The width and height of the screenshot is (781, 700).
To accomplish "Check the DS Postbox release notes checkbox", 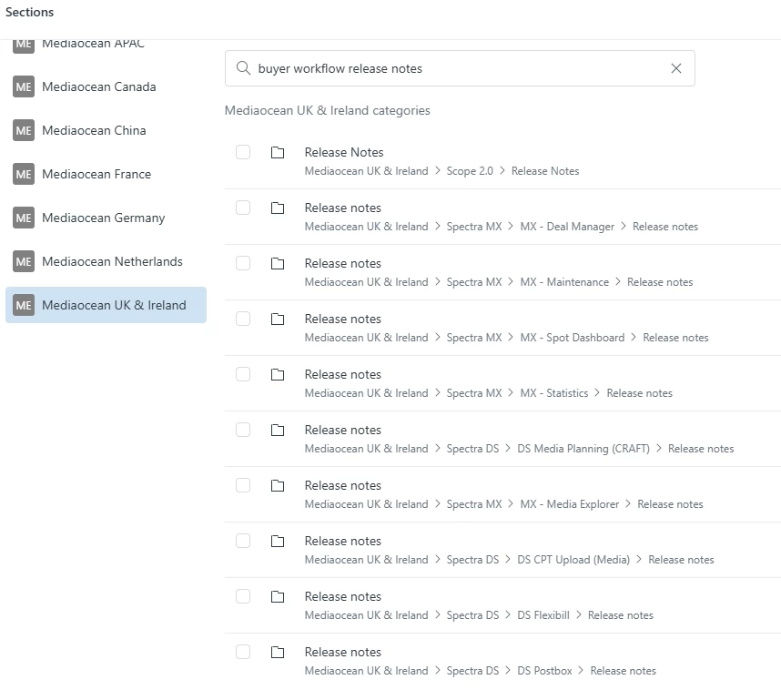I will coord(243,652).
